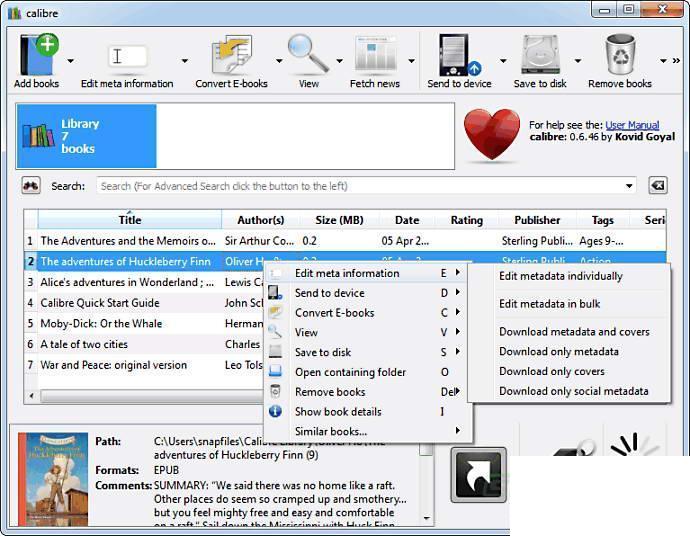The width and height of the screenshot is (690, 536).
Task: Open Advanced Search binoculars button
Action: pyautogui.click(x=31, y=186)
